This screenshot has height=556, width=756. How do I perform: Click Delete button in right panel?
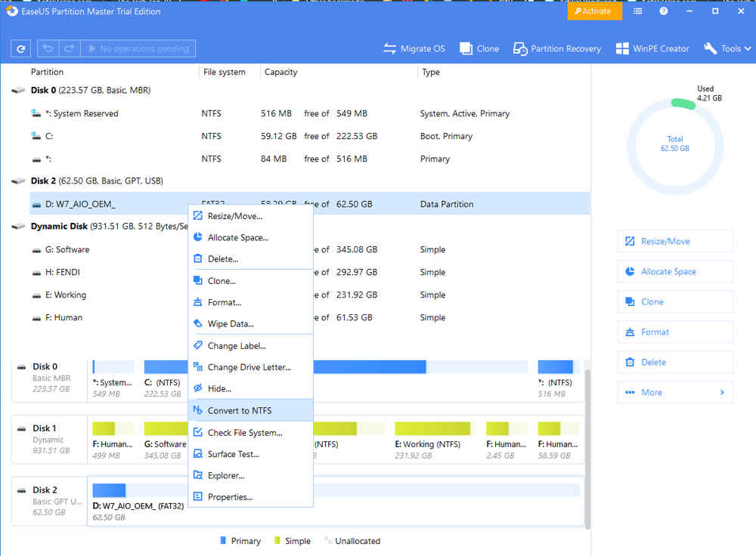point(675,363)
